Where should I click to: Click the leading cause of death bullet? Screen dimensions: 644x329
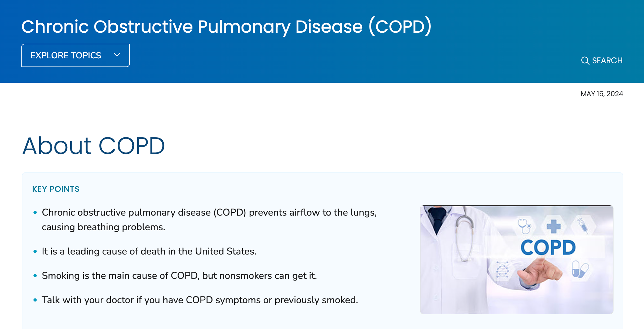point(149,251)
